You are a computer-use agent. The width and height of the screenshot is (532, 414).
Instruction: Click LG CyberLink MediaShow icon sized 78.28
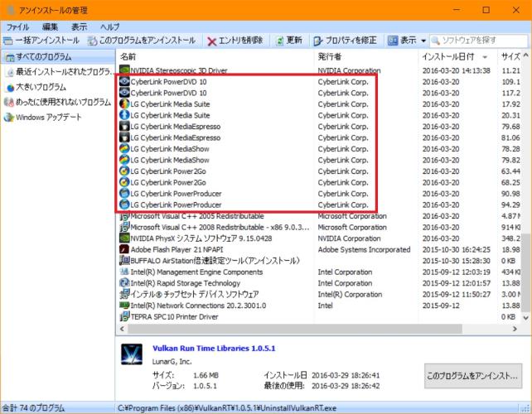pos(124,148)
